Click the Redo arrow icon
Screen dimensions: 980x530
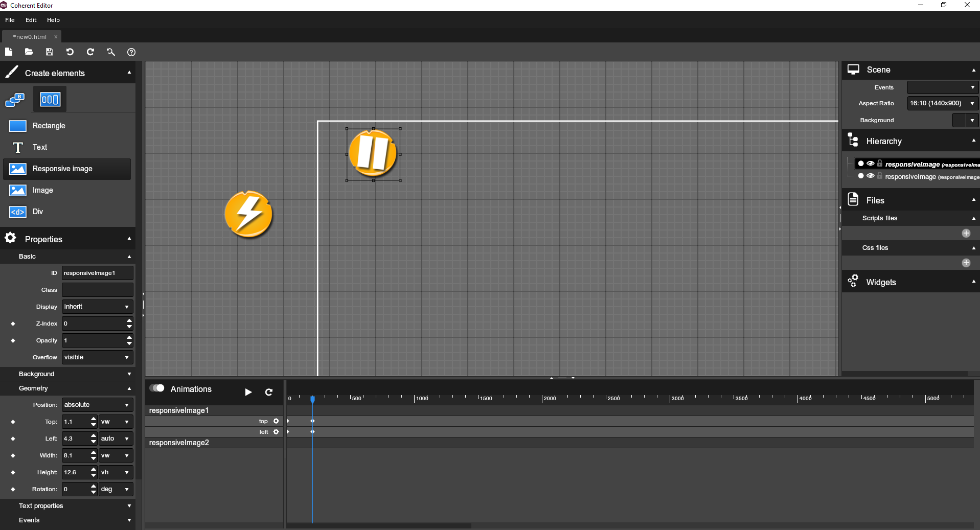click(90, 52)
